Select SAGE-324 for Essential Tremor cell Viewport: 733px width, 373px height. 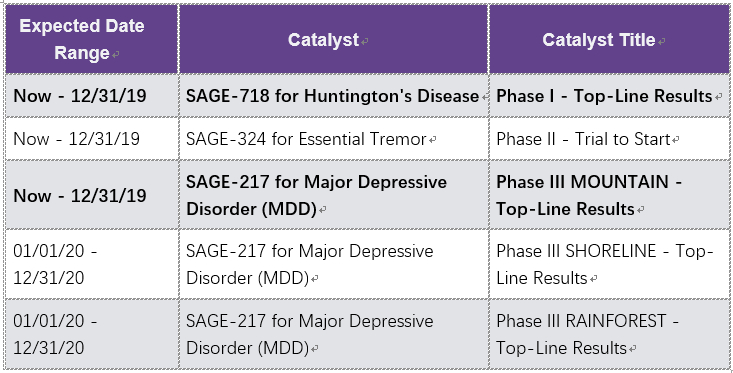pyautogui.click(x=334, y=139)
